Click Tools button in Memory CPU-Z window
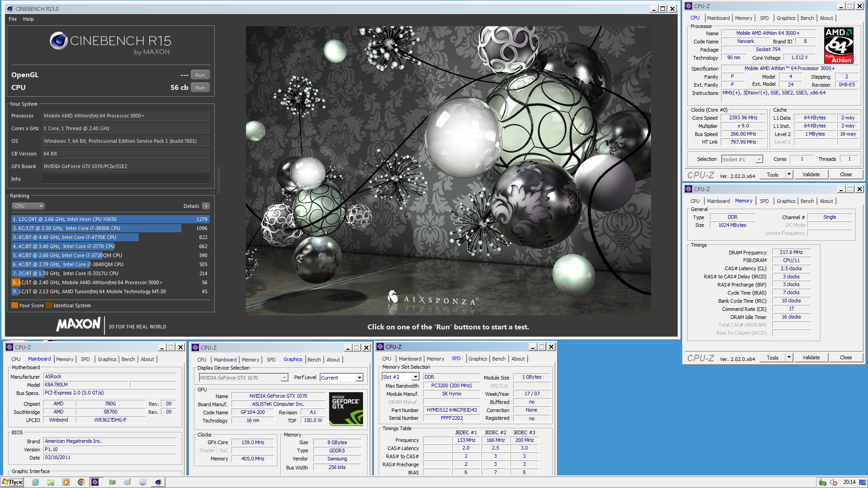868x488 pixels. pyautogui.click(x=773, y=357)
